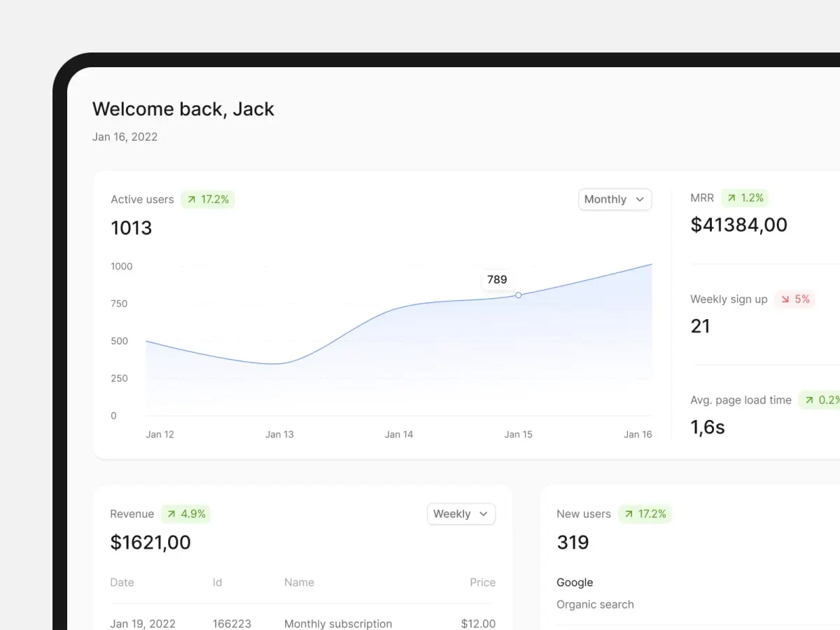Click the Jan 14 axis label below the chart

[x=398, y=434]
